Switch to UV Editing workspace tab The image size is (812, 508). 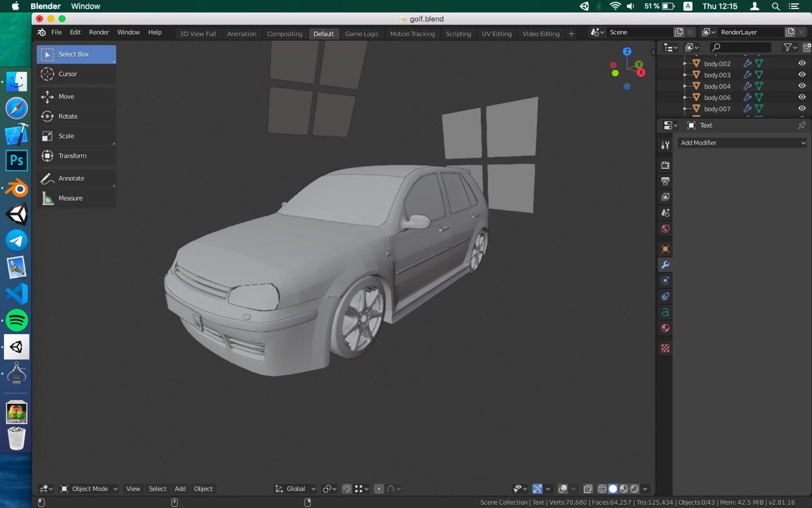pyautogui.click(x=497, y=34)
